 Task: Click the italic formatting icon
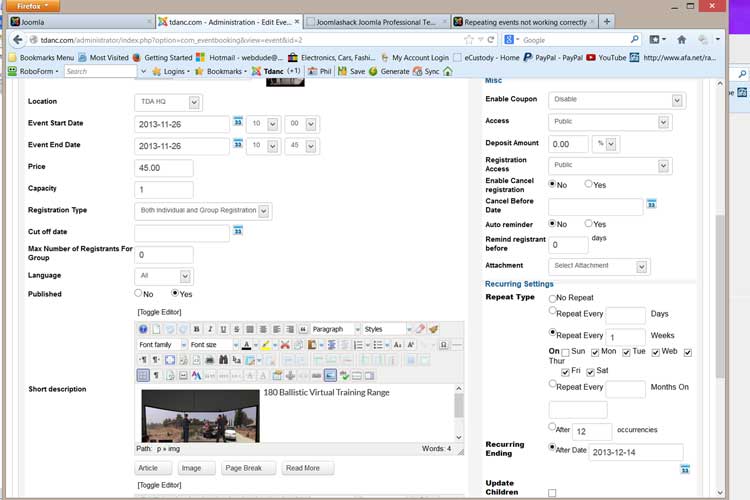(x=209, y=329)
